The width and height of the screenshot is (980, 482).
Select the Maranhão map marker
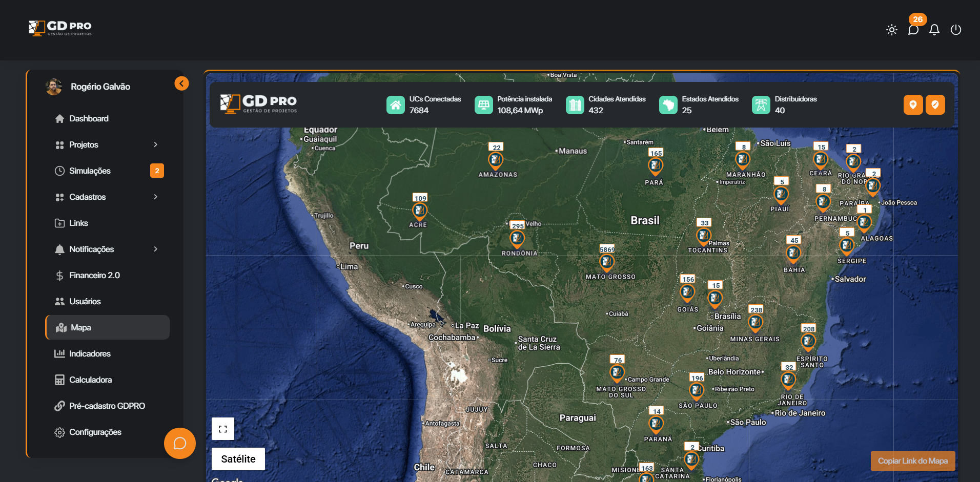click(743, 160)
